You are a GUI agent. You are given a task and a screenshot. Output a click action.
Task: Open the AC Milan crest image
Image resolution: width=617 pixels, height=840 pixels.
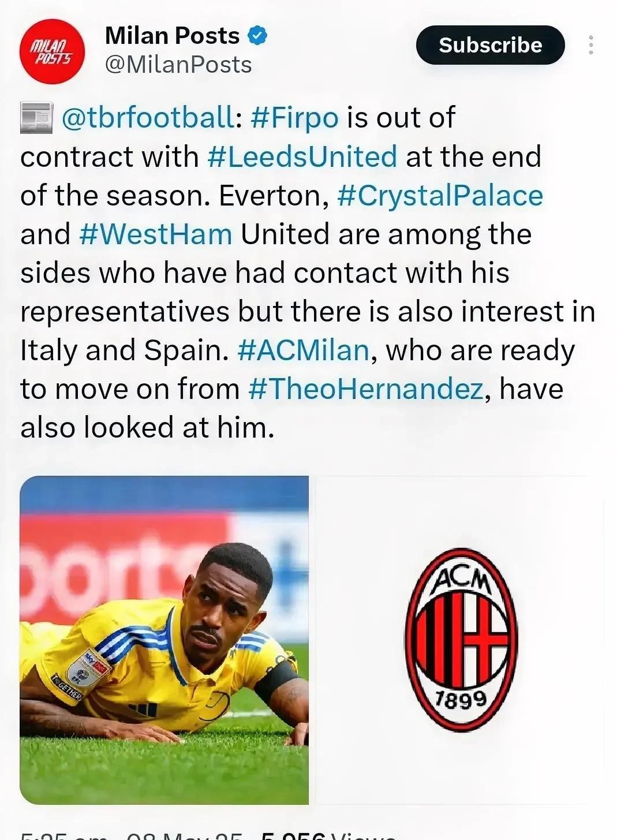[x=460, y=640]
